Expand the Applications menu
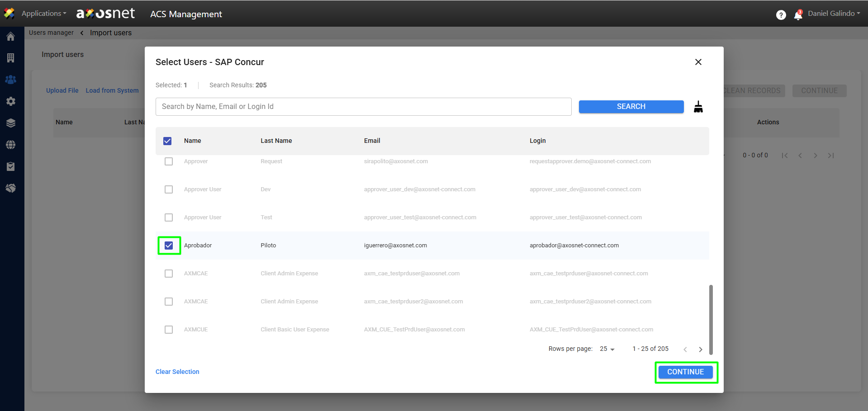Image resolution: width=868 pixels, height=411 pixels. tap(43, 14)
